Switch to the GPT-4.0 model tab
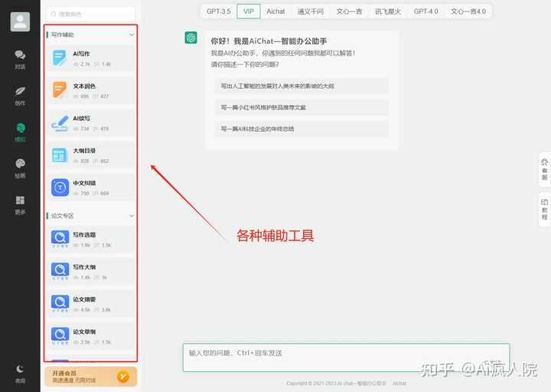The image size is (551, 392). tap(426, 11)
